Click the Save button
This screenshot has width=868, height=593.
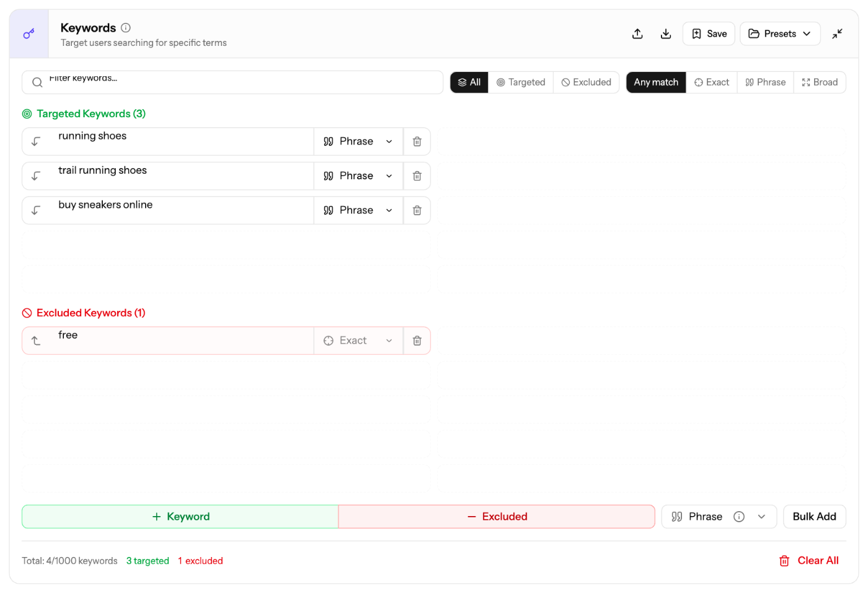point(709,33)
